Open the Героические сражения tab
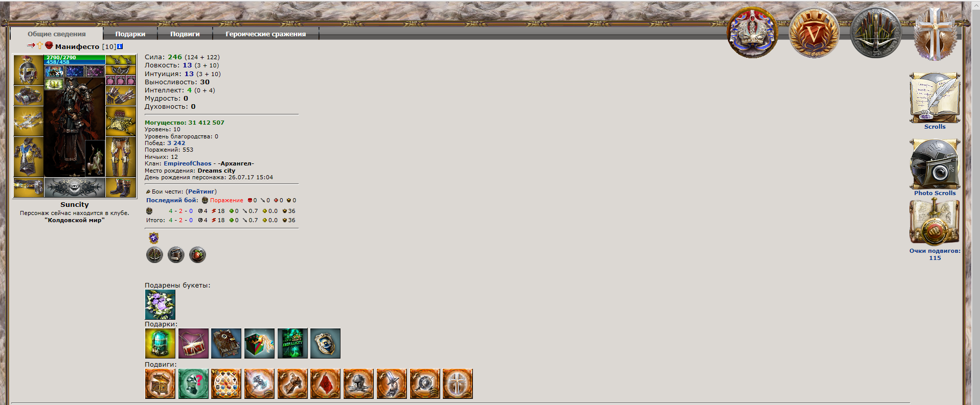 (x=265, y=34)
